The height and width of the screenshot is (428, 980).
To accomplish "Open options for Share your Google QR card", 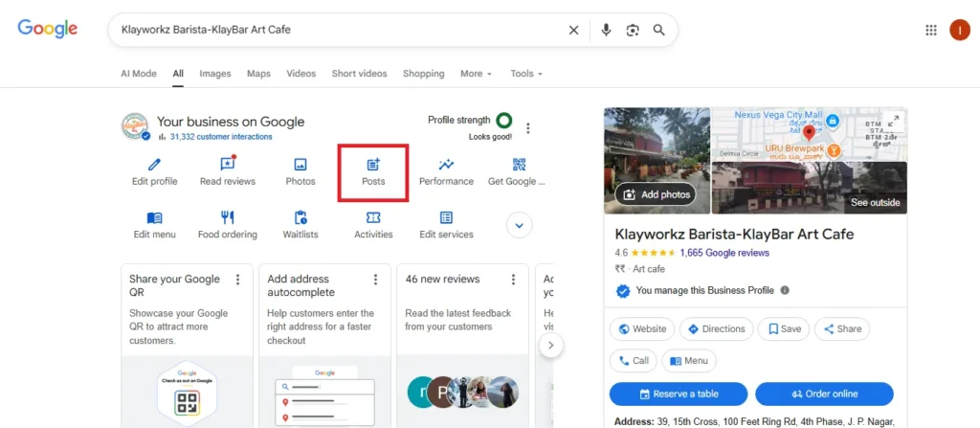I will [x=237, y=280].
